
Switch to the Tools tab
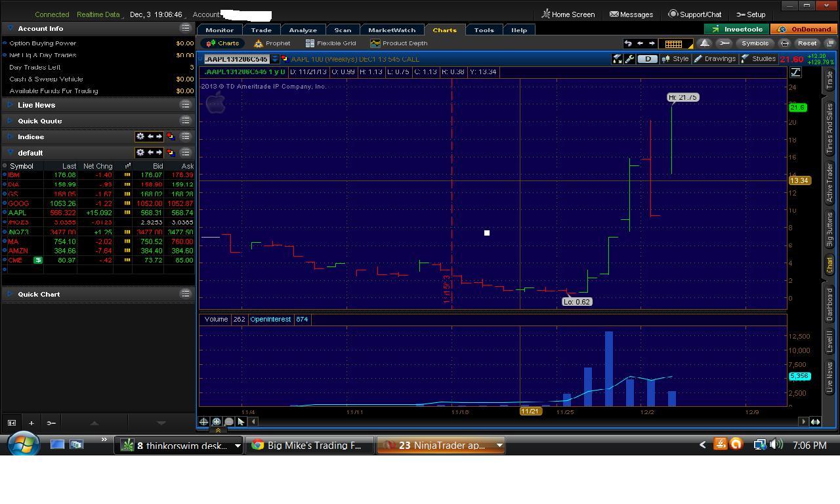pyautogui.click(x=484, y=30)
